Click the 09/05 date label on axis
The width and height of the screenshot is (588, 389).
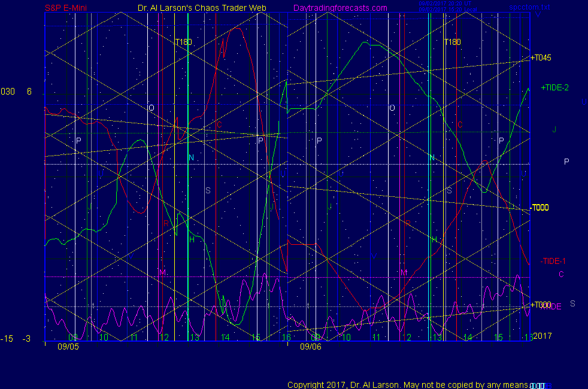pyautogui.click(x=67, y=346)
